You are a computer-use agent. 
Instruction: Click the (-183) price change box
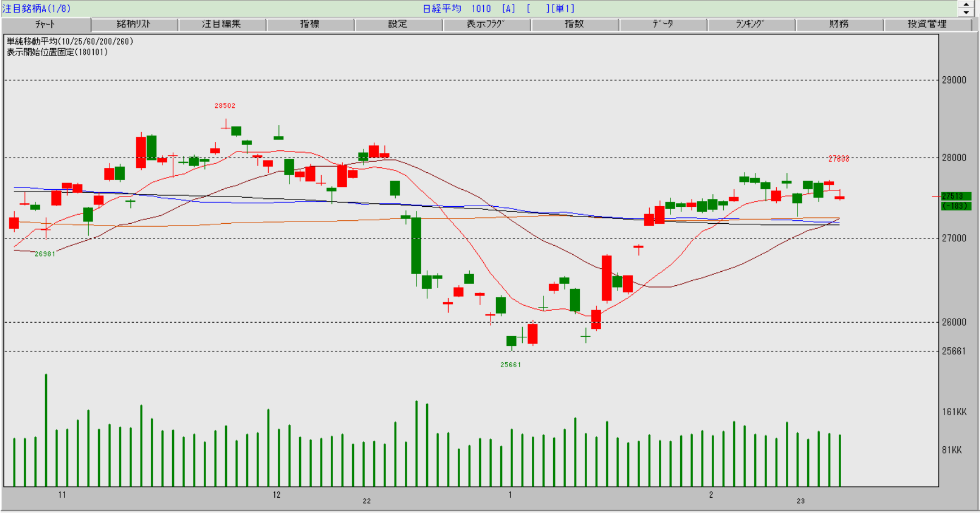(x=956, y=206)
